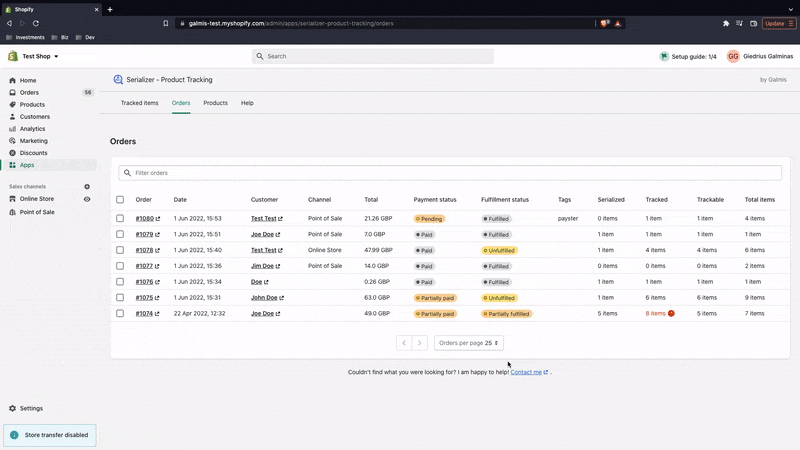Open the Analytics sidebar icon

point(13,129)
